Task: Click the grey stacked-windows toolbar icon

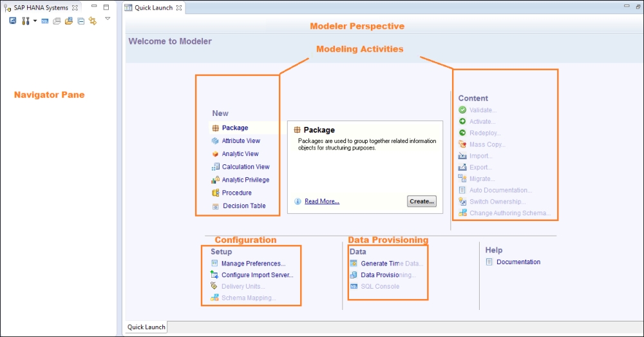Action: coord(57,21)
